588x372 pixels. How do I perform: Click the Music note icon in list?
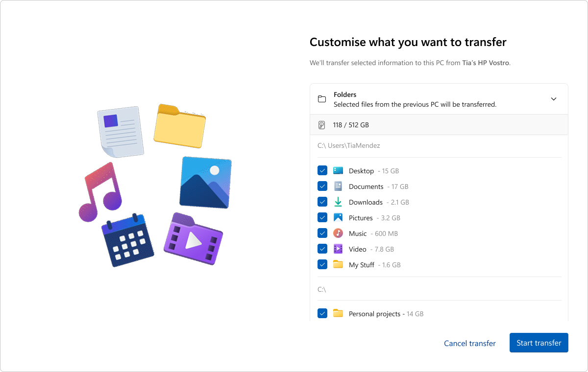pyautogui.click(x=338, y=233)
